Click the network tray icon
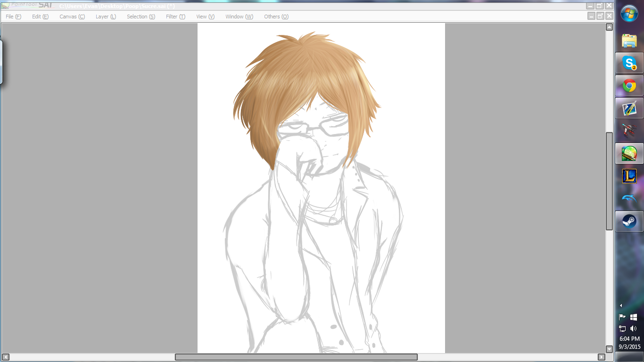644x362 pixels. coord(622,328)
